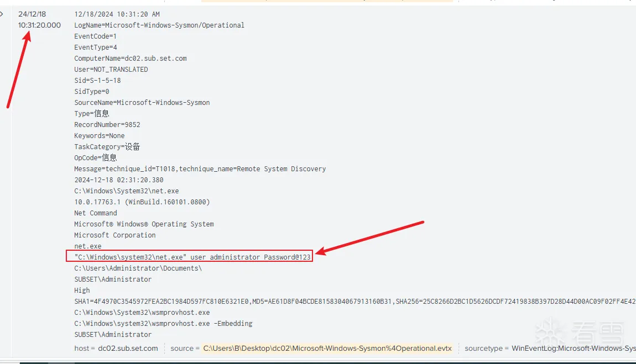This screenshot has width=636, height=364.
Task: Click the SHA1/MD5/SHA256 hashes line
Action: point(355,301)
